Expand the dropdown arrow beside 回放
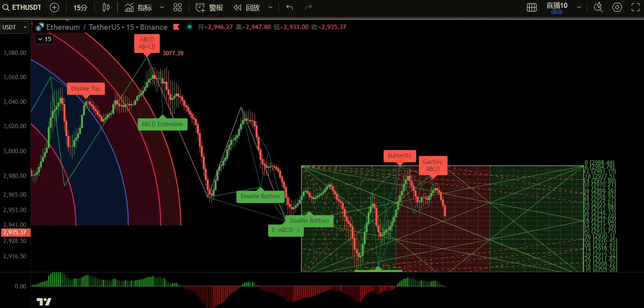This screenshot has height=308, width=644. [x=271, y=7]
